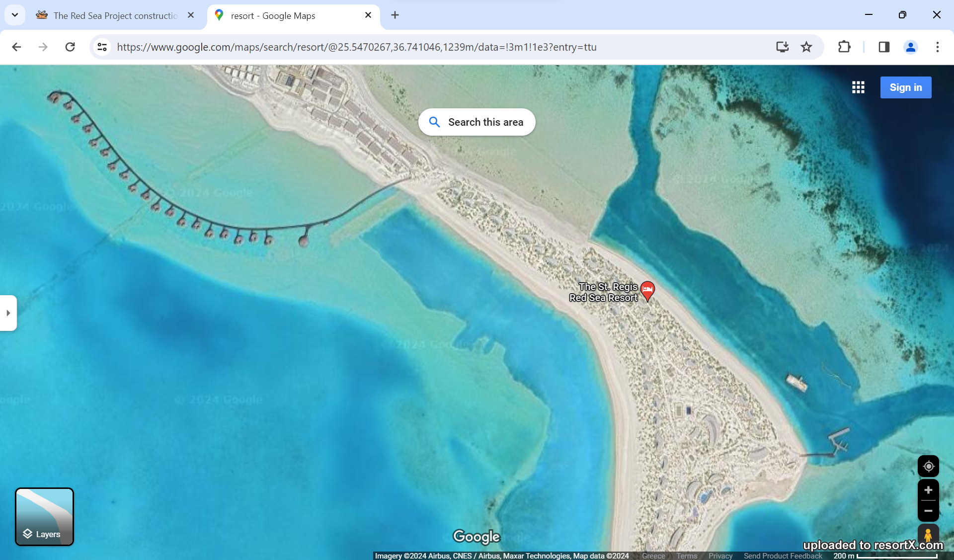Minimize the browser window
Image resolution: width=954 pixels, height=560 pixels.
point(869,15)
